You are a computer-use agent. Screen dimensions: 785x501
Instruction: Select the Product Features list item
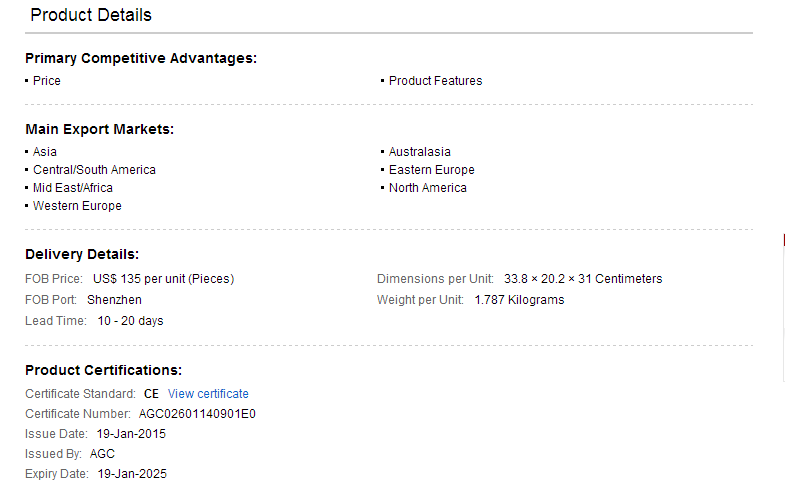point(436,81)
